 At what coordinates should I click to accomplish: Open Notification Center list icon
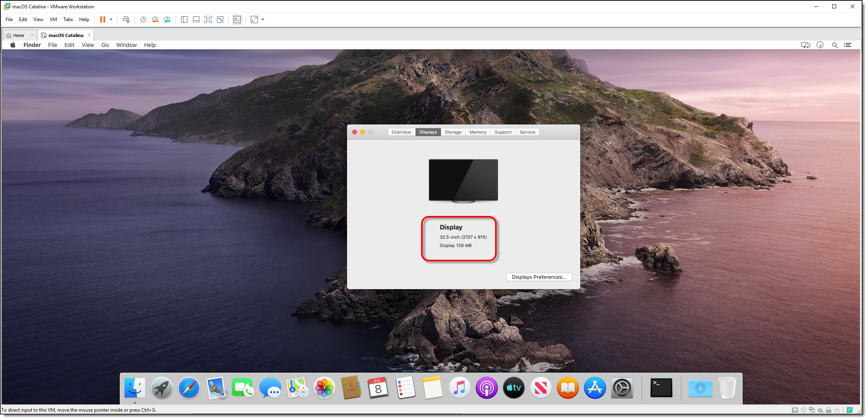click(848, 45)
